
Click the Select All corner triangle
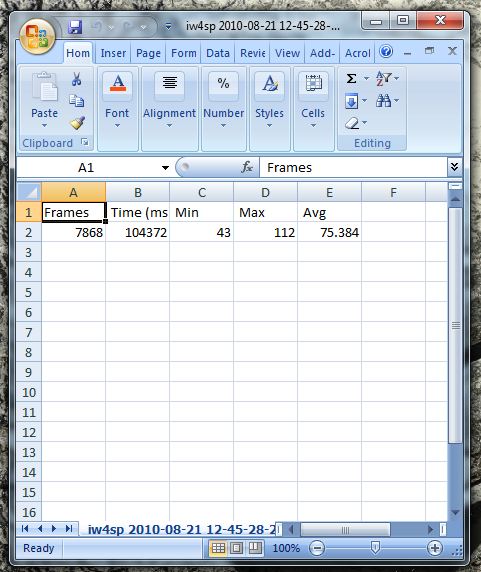[x=29, y=192]
